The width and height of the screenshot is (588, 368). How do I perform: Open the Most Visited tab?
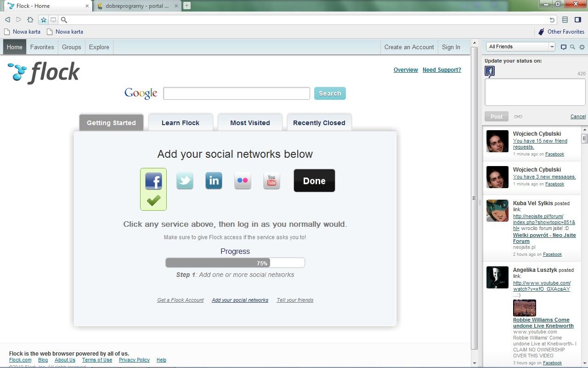coord(250,123)
